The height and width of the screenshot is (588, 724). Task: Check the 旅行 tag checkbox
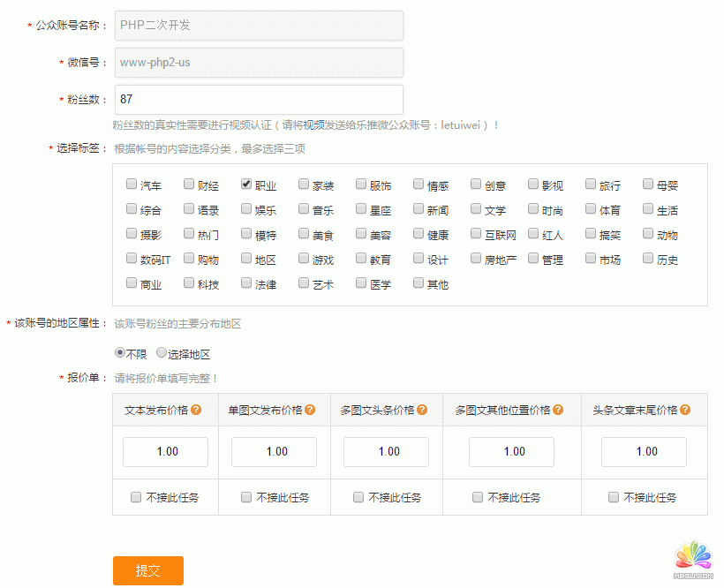point(589,184)
